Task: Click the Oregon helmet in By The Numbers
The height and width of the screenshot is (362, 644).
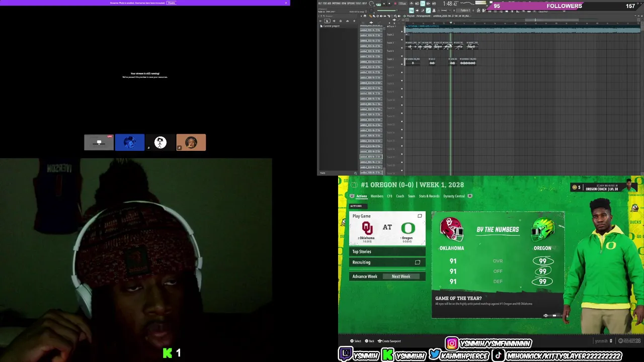Action: tap(543, 229)
